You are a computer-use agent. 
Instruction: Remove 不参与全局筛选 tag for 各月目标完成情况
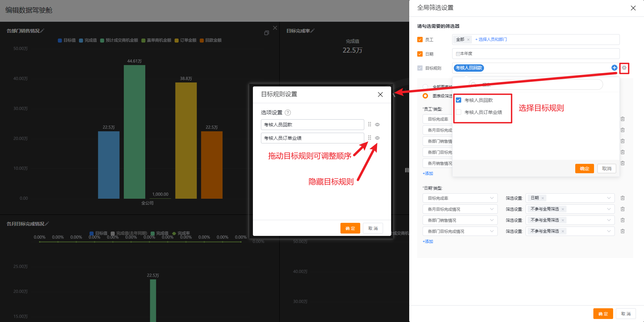(x=563, y=209)
